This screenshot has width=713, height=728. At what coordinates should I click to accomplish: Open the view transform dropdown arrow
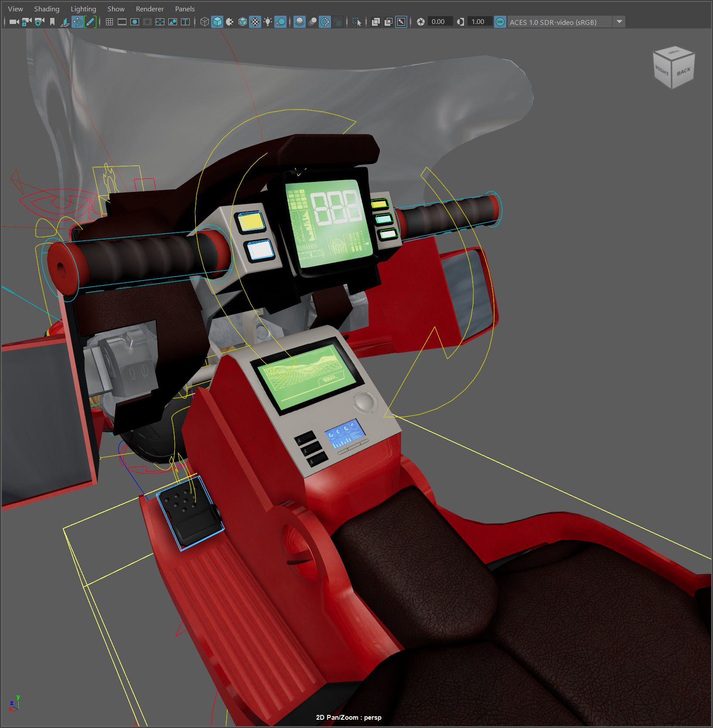(619, 22)
